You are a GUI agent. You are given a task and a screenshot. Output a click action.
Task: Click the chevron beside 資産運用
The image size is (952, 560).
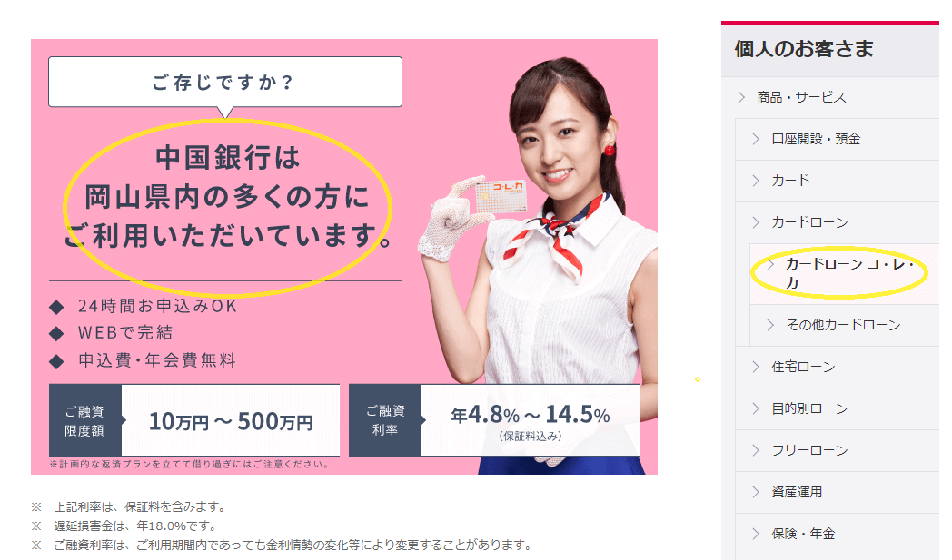click(756, 492)
